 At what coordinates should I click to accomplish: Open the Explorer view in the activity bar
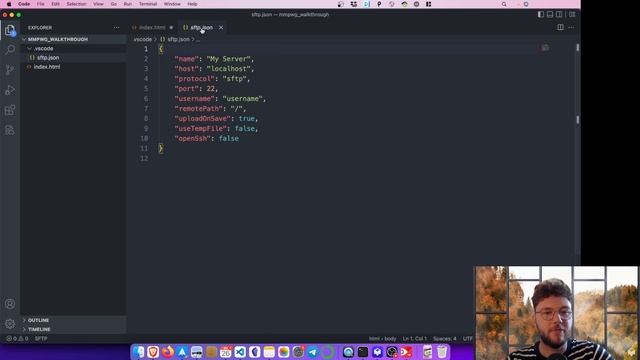click(x=10, y=30)
